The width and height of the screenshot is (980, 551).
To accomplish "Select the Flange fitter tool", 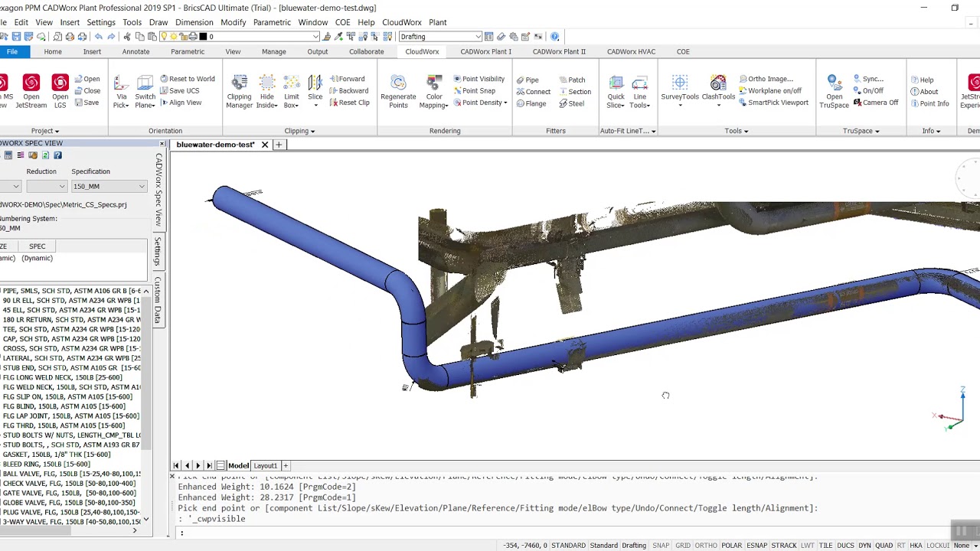I will [x=531, y=103].
